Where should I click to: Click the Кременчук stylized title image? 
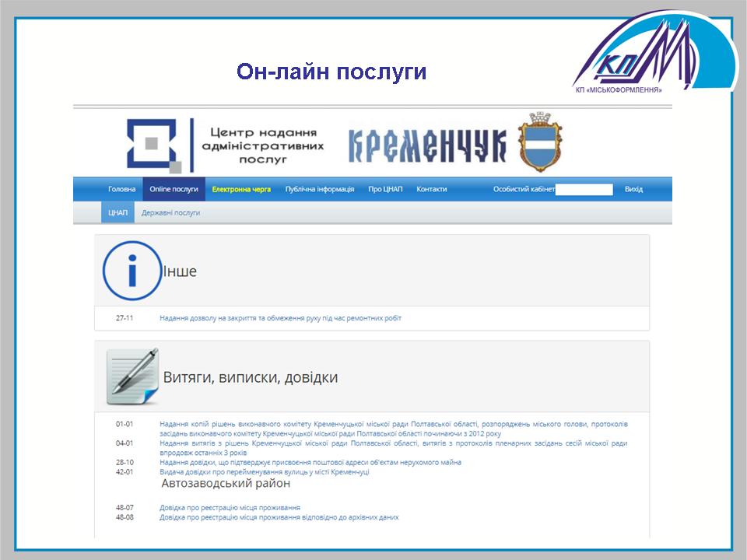(426, 144)
